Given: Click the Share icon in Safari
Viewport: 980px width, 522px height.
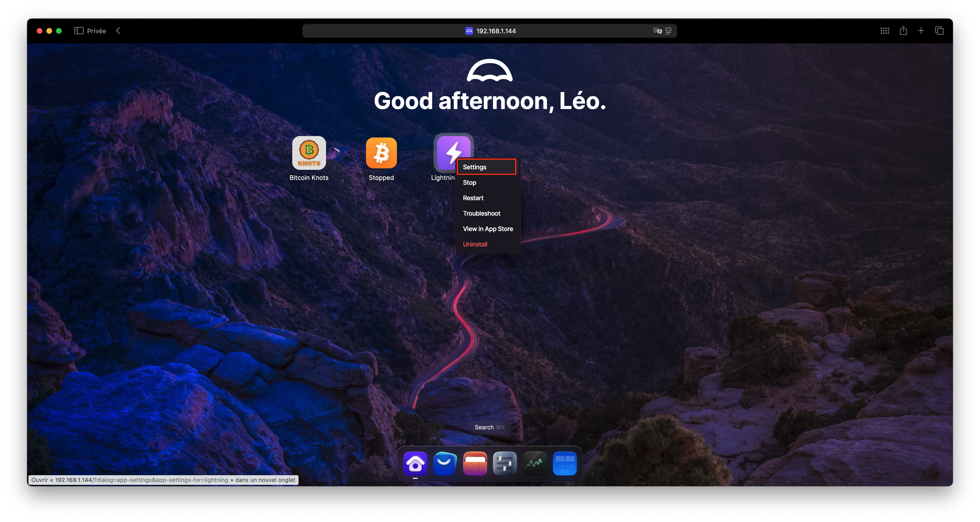Looking at the screenshot, I should click(x=904, y=31).
